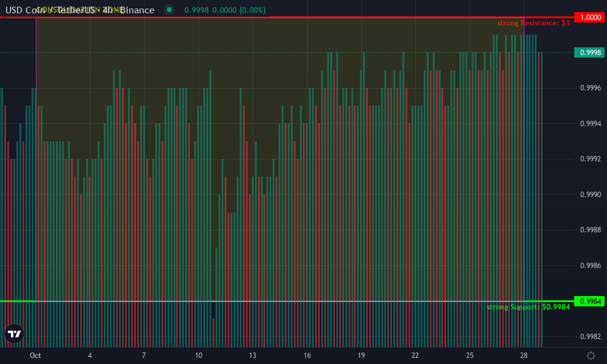Click date 13 on time axis
607x364 pixels.
[x=253, y=356]
